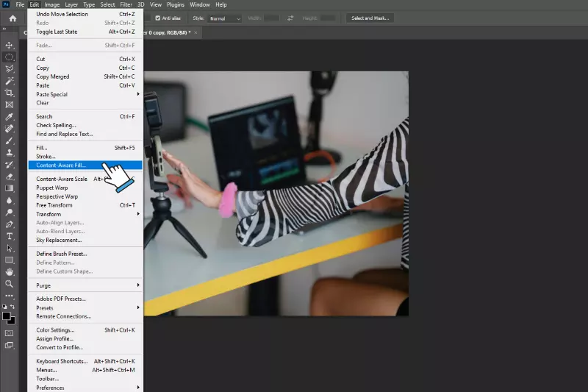Select the Path Selection tool
Image resolution: width=588 pixels, height=392 pixels.
[x=9, y=248]
